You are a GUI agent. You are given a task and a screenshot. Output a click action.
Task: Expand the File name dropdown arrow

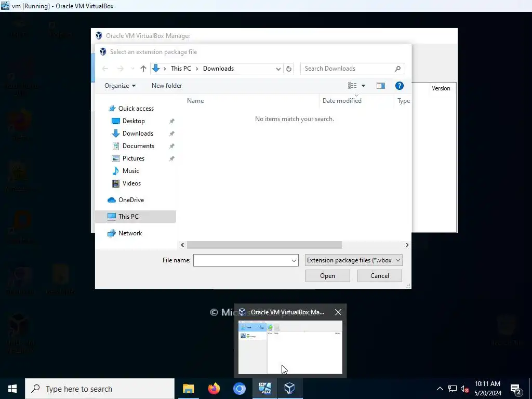tap(294, 260)
